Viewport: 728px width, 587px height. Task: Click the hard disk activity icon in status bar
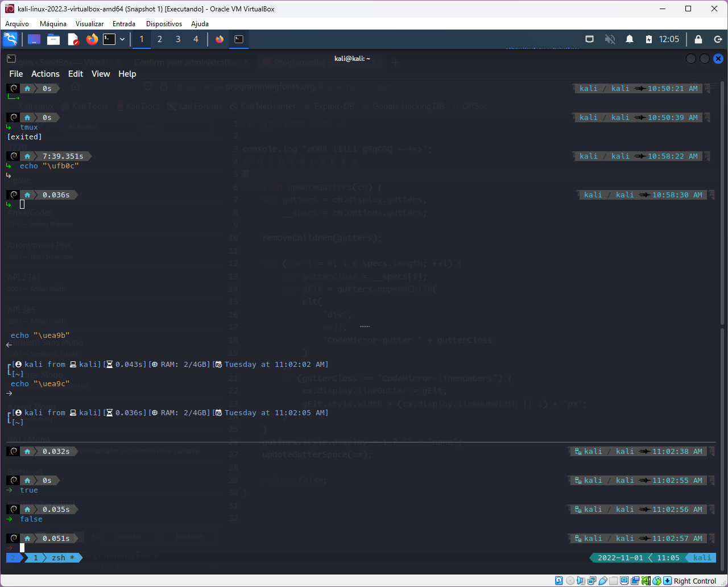point(559,580)
